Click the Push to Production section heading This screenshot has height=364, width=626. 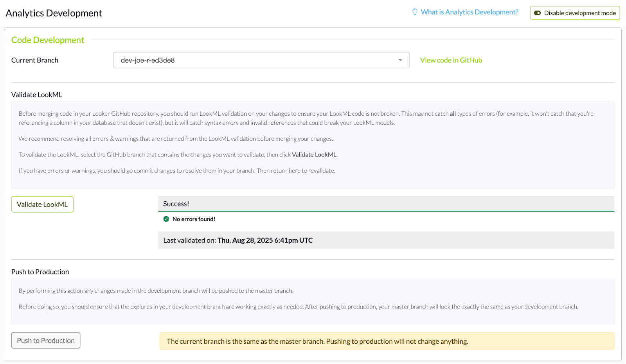(40, 272)
